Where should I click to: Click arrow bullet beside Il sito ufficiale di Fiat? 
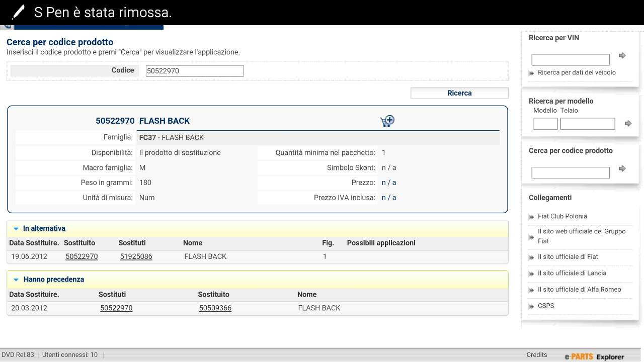click(531, 257)
